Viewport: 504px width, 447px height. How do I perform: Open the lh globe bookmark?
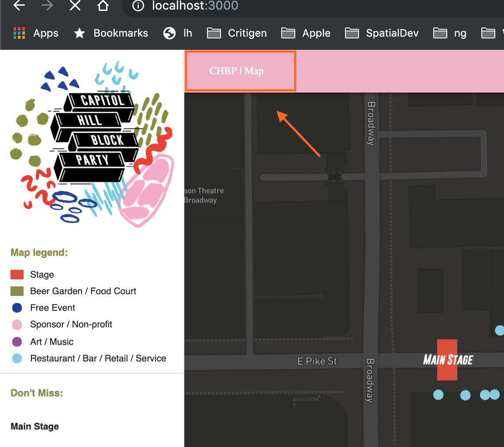point(177,33)
